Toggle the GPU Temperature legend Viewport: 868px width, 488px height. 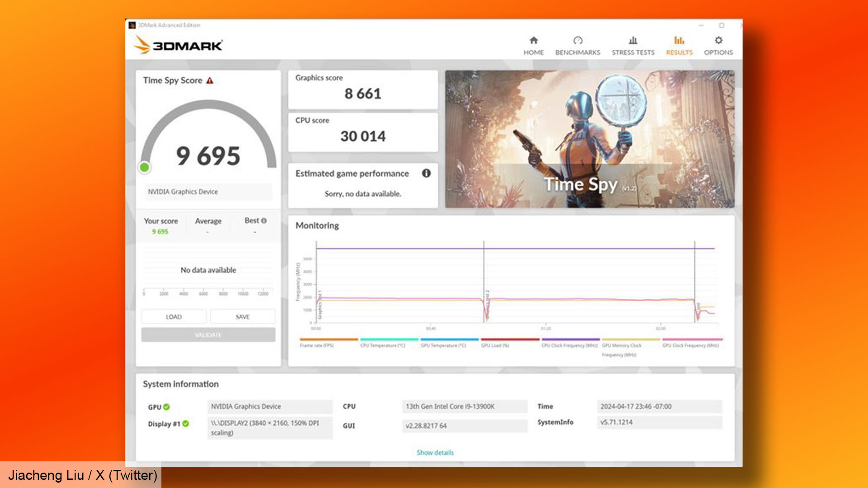click(x=449, y=343)
